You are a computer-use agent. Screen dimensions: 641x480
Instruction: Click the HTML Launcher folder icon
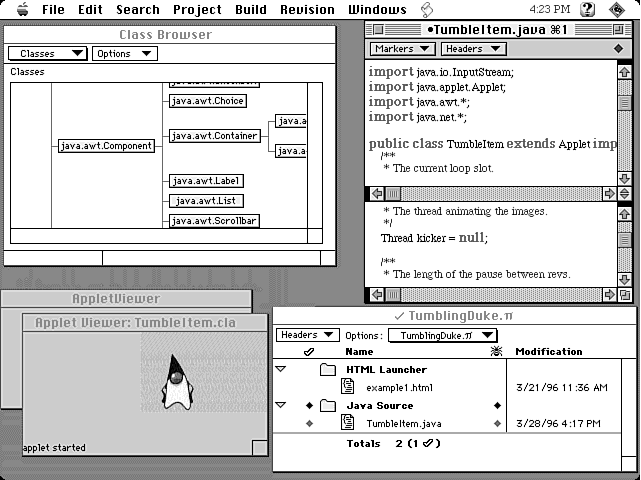pos(328,370)
